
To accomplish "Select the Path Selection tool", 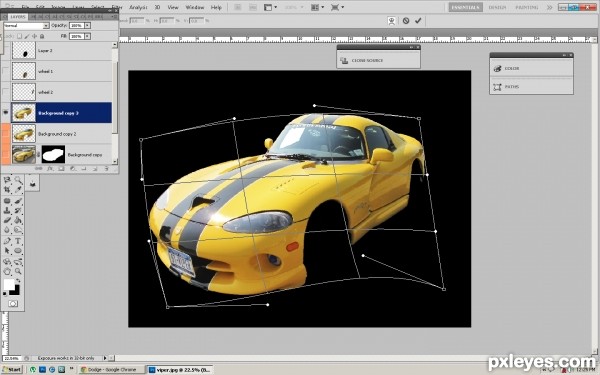I will click(7, 251).
